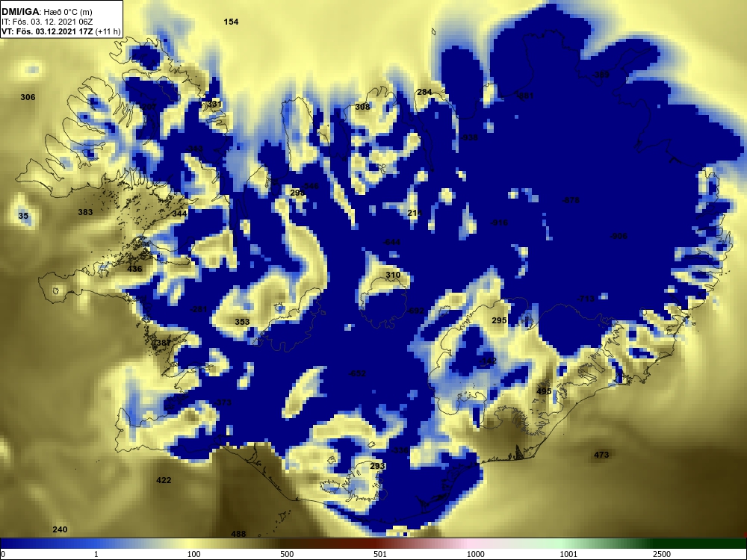This screenshot has width=747, height=560.
Task: Click the 495 value label
Action: coord(544,391)
